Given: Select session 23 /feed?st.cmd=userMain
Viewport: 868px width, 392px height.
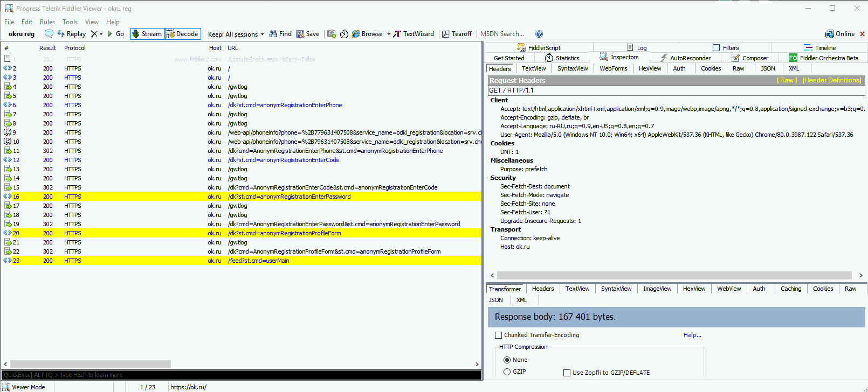Looking at the screenshot, I should tap(241, 261).
